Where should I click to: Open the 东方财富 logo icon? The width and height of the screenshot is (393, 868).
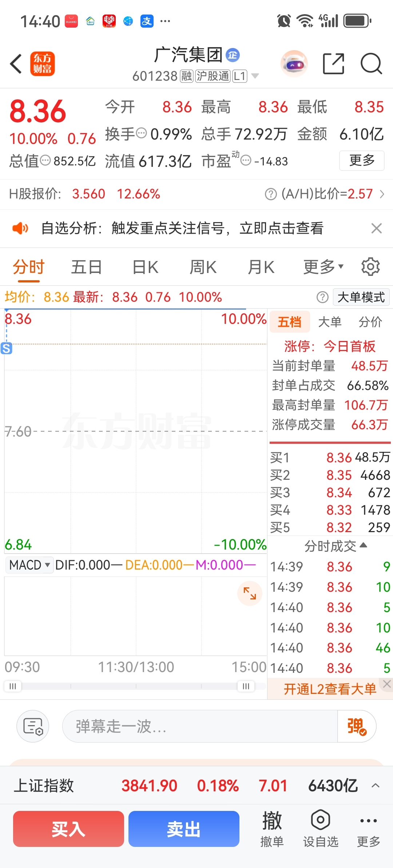[43, 64]
